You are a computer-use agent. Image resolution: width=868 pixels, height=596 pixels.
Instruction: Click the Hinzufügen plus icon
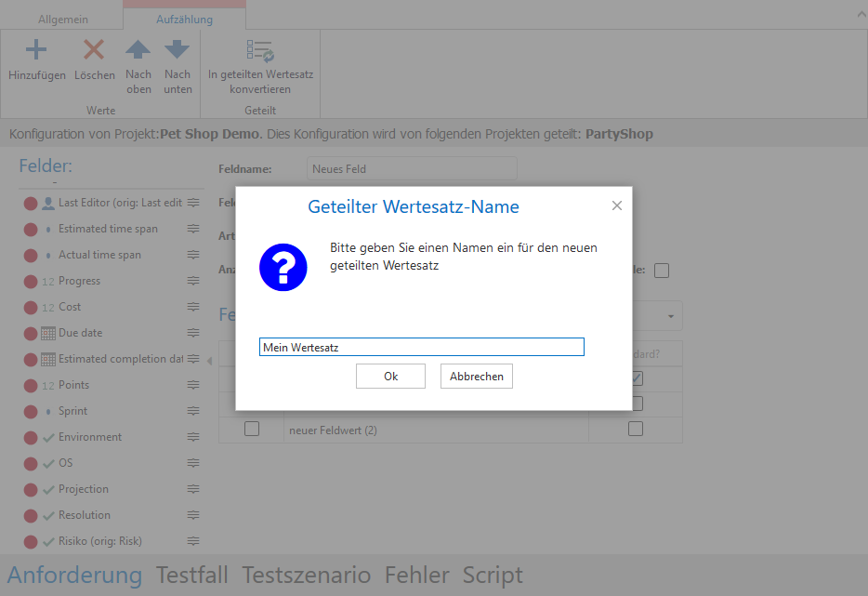(x=36, y=50)
